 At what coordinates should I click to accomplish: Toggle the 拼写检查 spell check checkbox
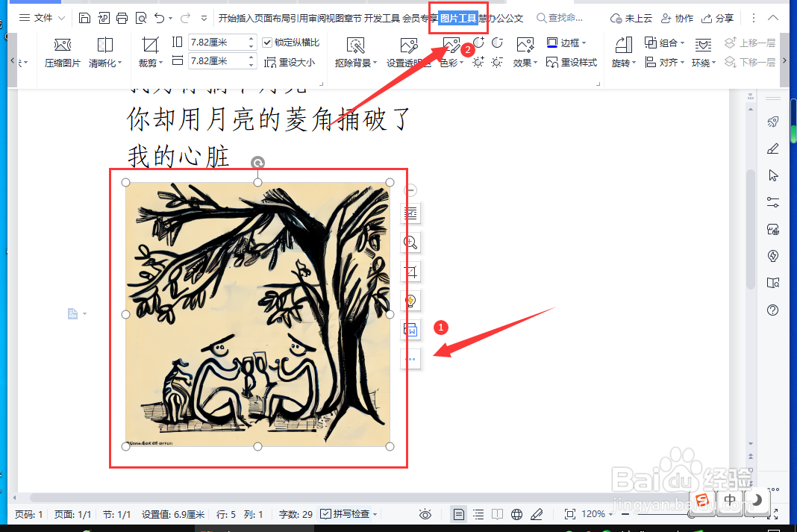click(326, 513)
